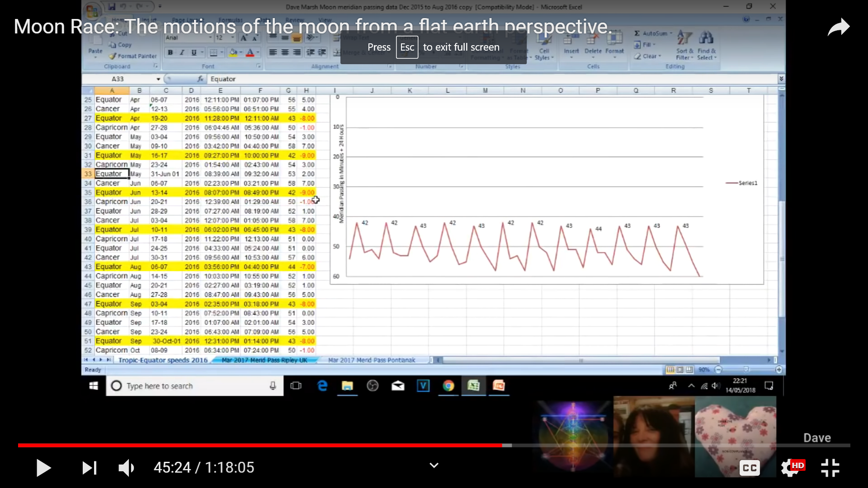Switch to Mar 2017 Merid Pass Ripley UK tab
Viewport: 868px width, 488px height.
(x=264, y=360)
